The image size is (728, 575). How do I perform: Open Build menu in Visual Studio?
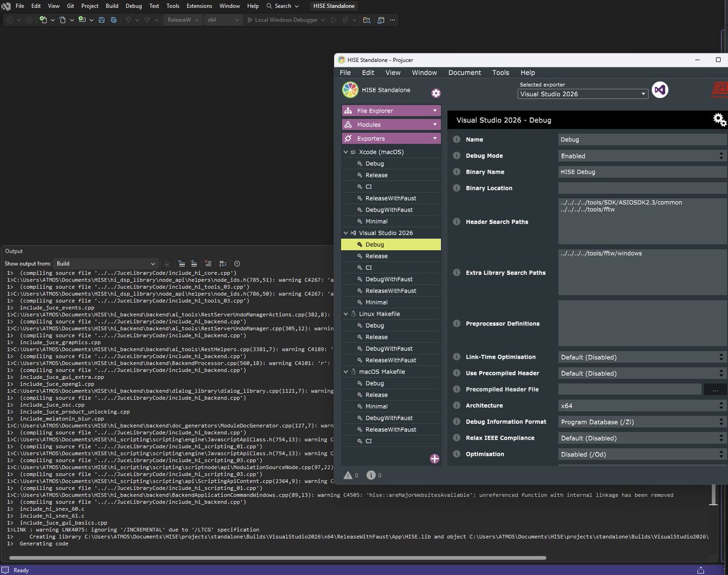[x=112, y=6]
